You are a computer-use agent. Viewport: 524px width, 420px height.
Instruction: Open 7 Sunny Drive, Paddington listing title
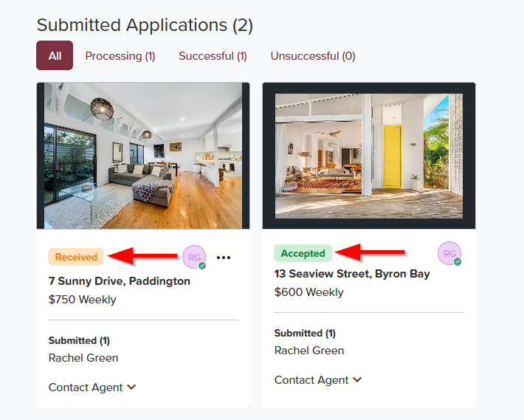(x=120, y=281)
